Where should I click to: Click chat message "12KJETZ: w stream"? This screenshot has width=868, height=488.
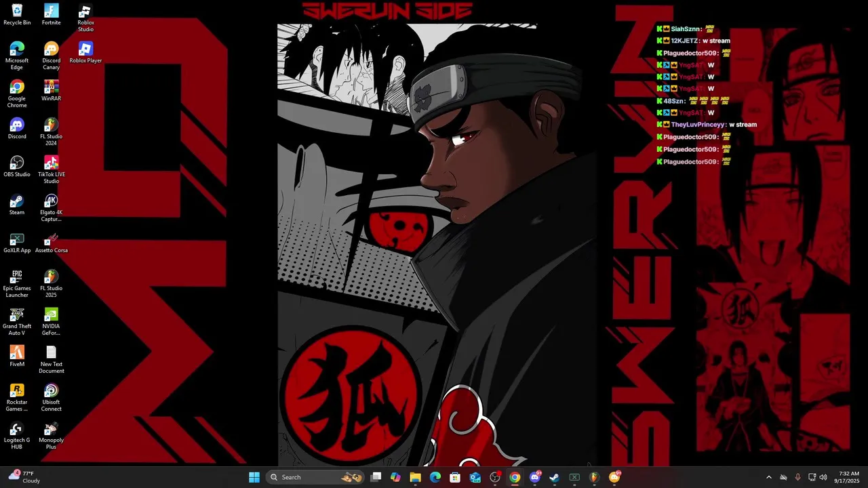click(694, 41)
